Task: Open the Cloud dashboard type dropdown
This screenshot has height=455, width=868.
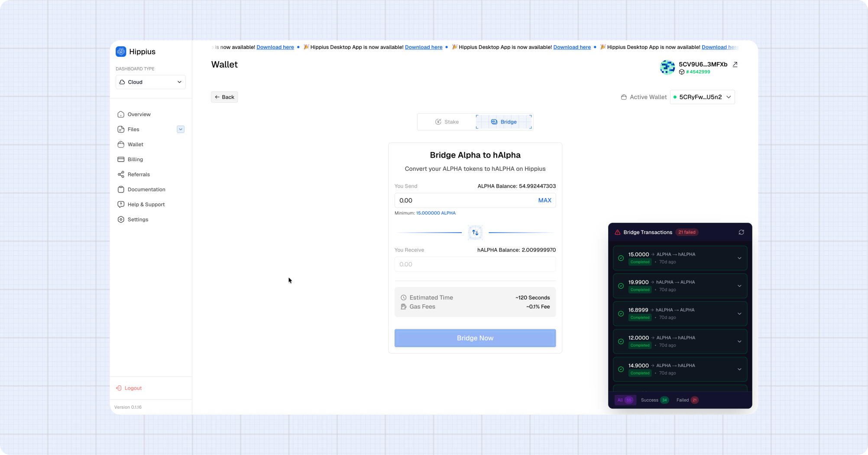Action: click(x=150, y=82)
